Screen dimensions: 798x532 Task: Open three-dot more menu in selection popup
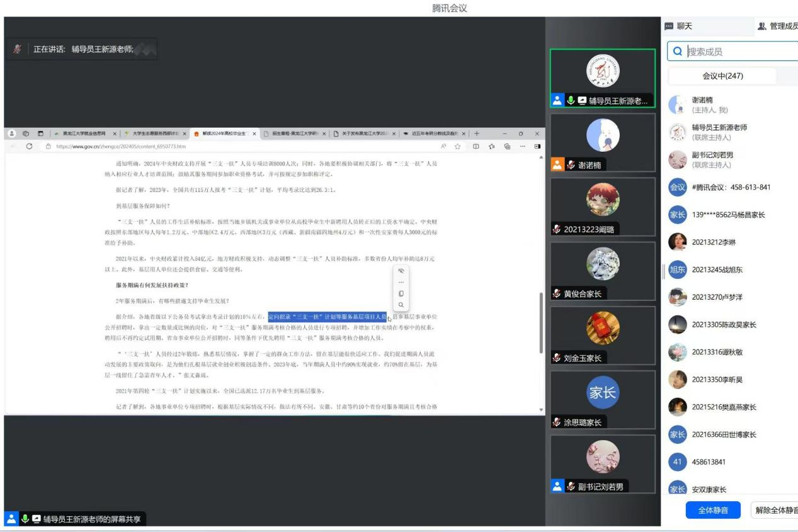click(401, 282)
